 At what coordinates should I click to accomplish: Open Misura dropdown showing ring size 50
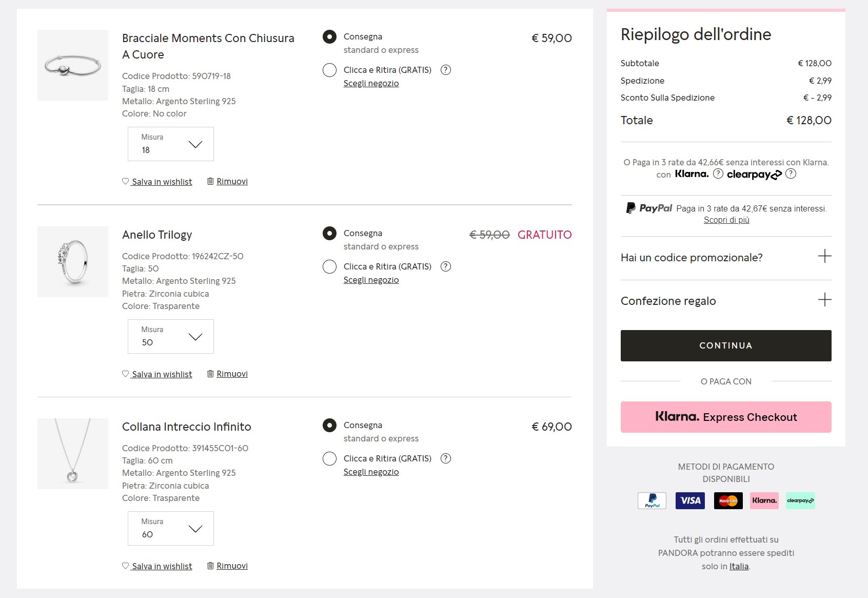pos(170,337)
